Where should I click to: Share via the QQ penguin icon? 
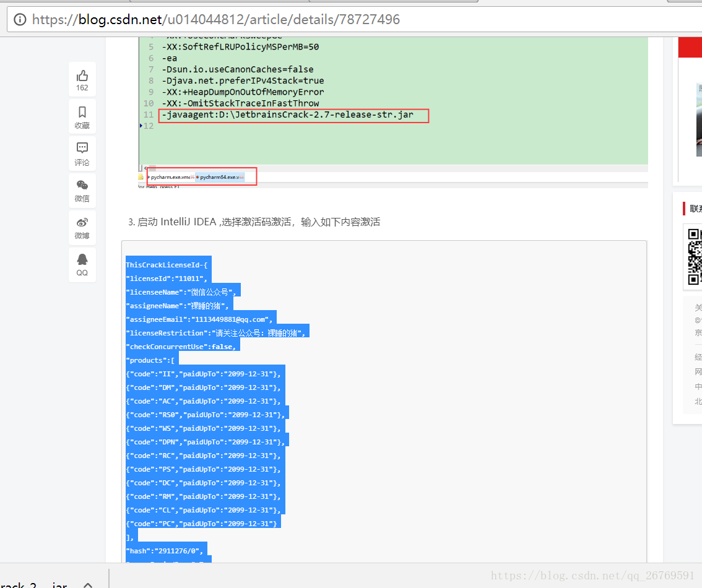pos(82,265)
